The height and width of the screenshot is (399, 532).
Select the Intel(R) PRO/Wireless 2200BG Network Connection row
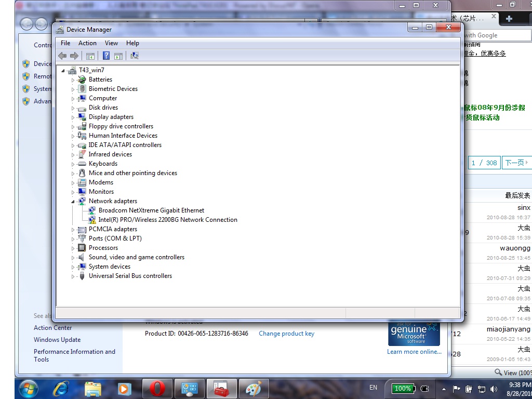(168, 220)
